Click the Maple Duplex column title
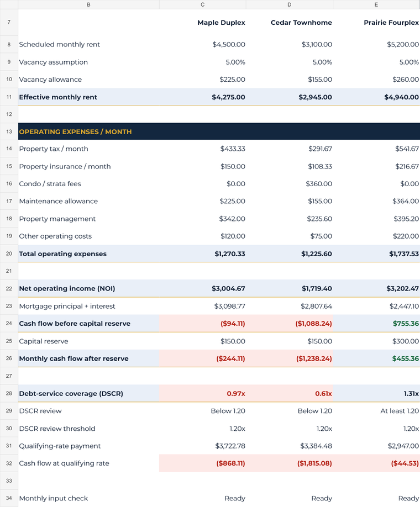The height and width of the screenshot is (507, 420). pyautogui.click(x=221, y=23)
